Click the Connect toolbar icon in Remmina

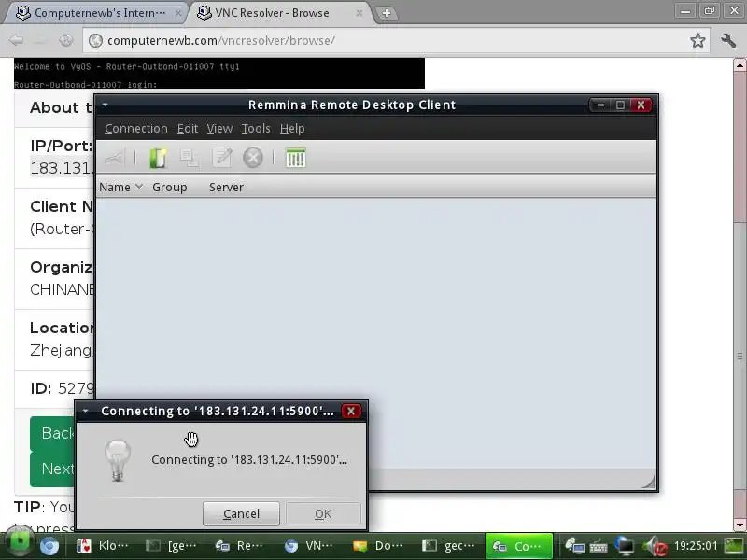coord(114,158)
